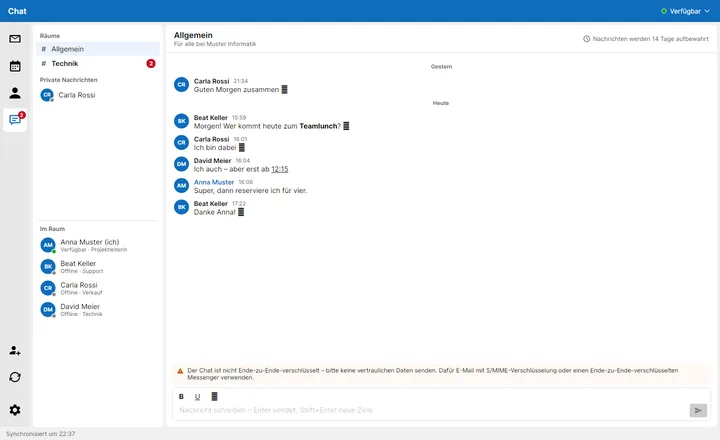This screenshot has height=440, width=720.
Task: Click Anna Muster (ich) in room members
Action: tap(98, 245)
